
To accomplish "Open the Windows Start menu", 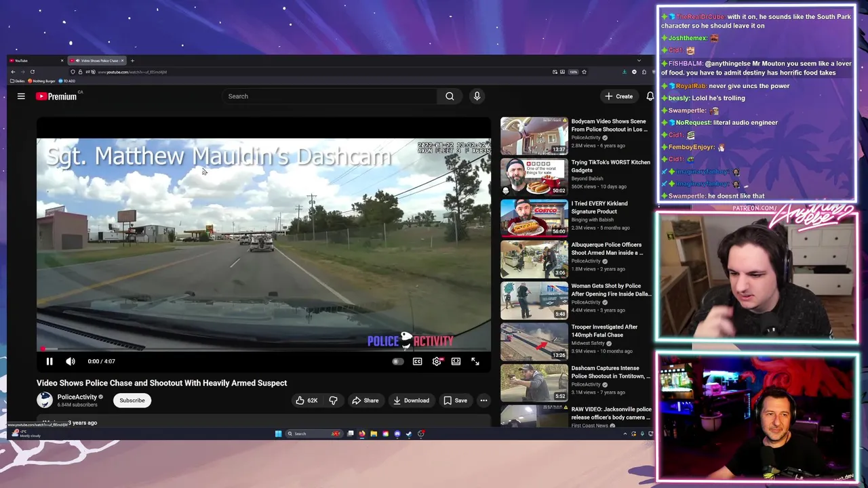I will (278, 434).
